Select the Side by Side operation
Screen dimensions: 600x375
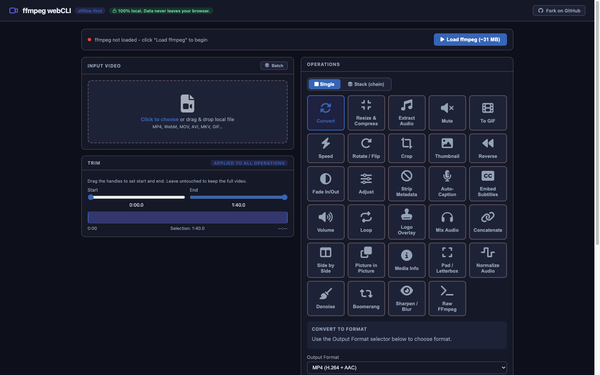coord(326,260)
